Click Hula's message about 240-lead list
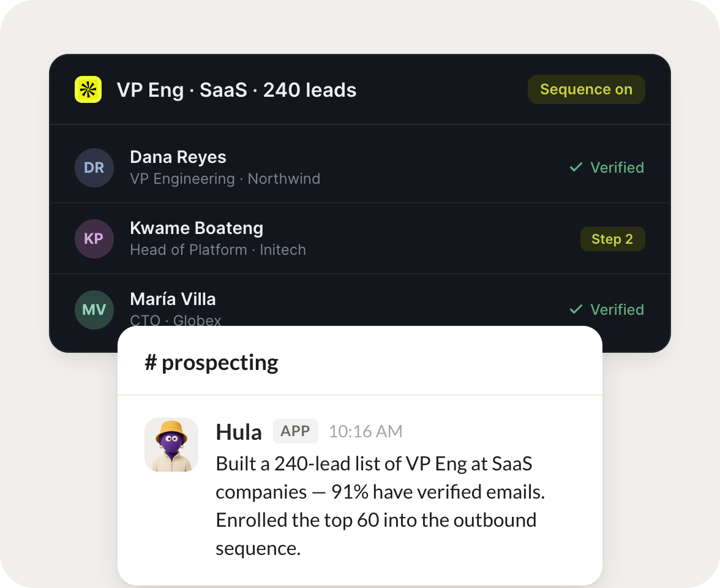720x588 pixels. coord(380,506)
